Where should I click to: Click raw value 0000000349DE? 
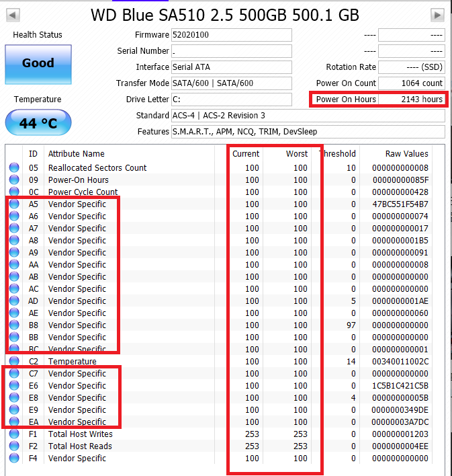click(400, 410)
